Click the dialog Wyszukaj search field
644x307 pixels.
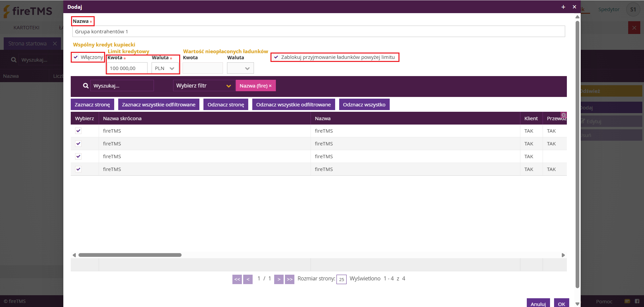122,86
